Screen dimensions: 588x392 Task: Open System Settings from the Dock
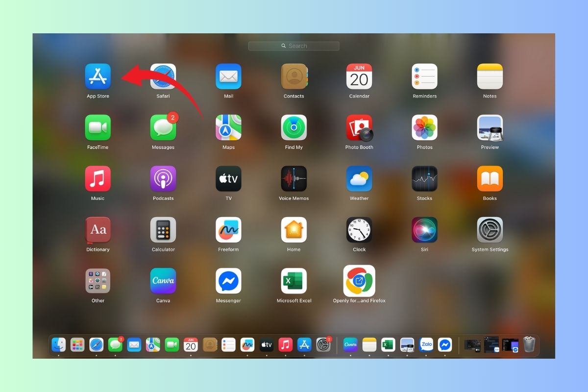323,344
